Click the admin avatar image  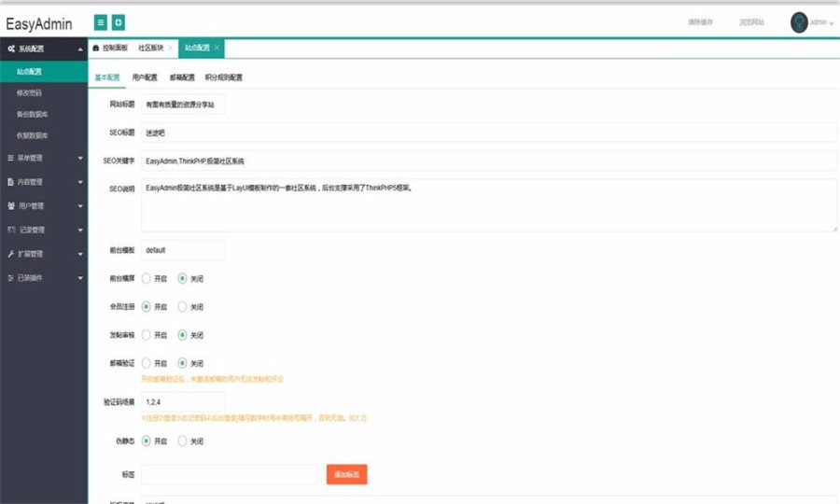coord(799,22)
